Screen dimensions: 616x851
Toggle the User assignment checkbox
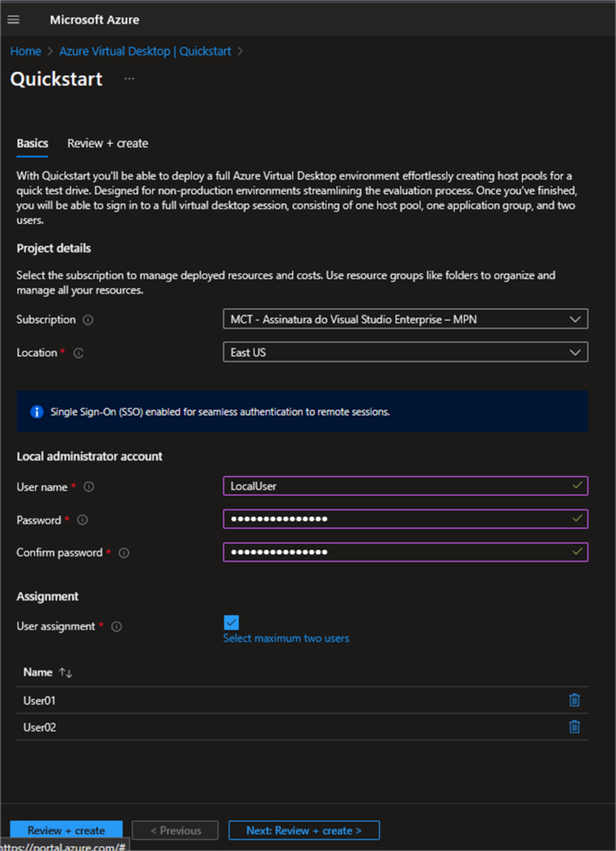[x=231, y=622]
